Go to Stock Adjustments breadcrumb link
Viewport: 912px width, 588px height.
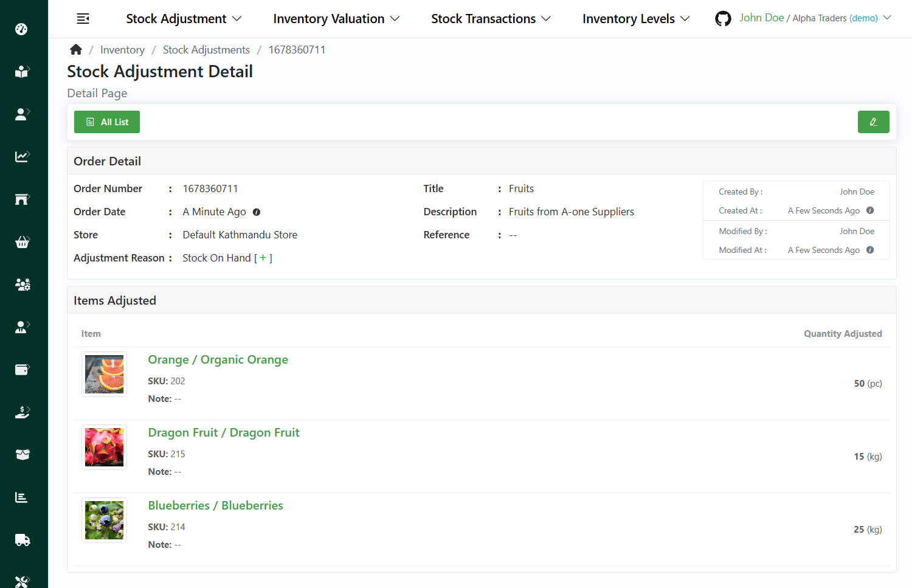click(x=206, y=50)
